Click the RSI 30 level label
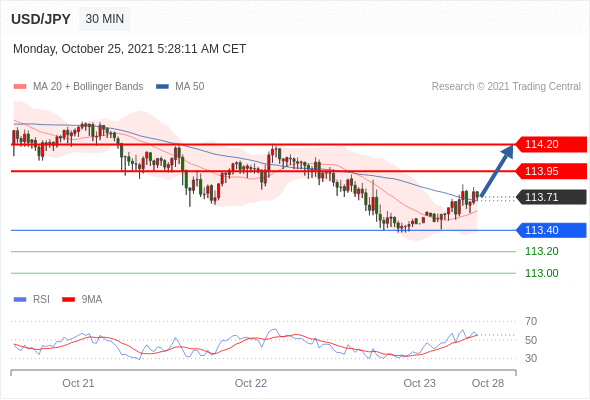Screen dimensions: 590x400 tap(531, 358)
